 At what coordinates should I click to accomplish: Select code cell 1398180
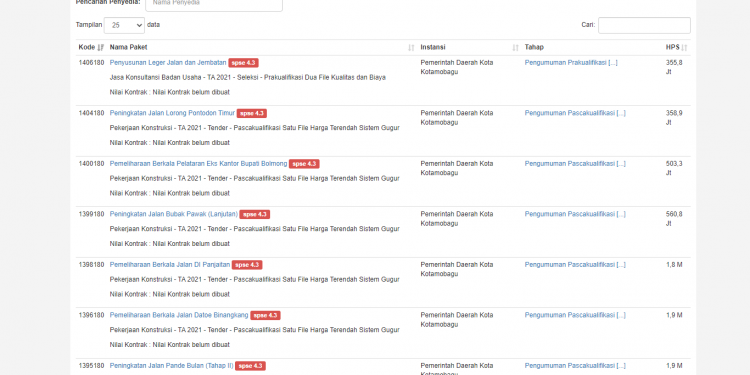tap(91, 265)
